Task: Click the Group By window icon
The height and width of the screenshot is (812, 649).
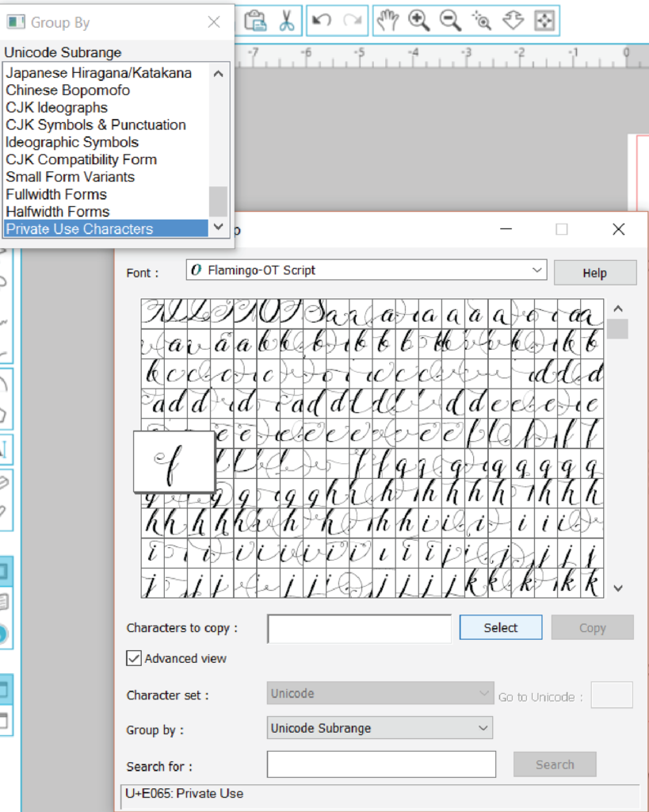Action: [16, 22]
